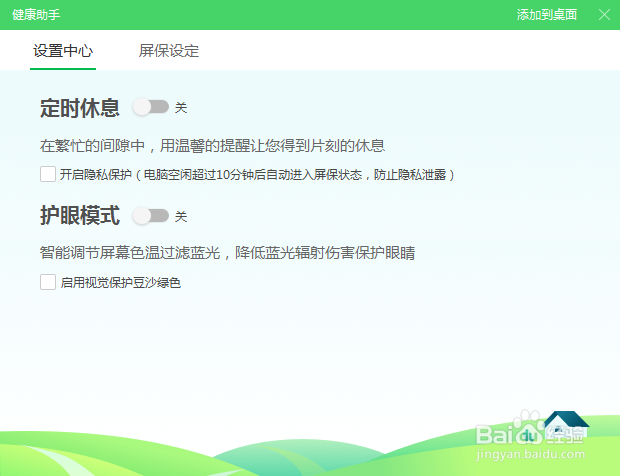Screen dimensions: 620x476
Task: Switch to the 设置中心 tab
Action: point(63,51)
